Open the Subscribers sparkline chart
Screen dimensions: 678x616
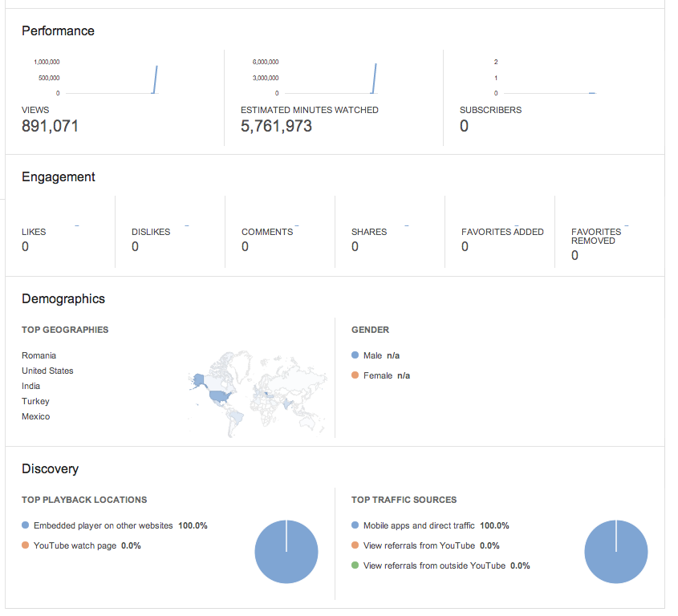pyautogui.click(x=546, y=78)
